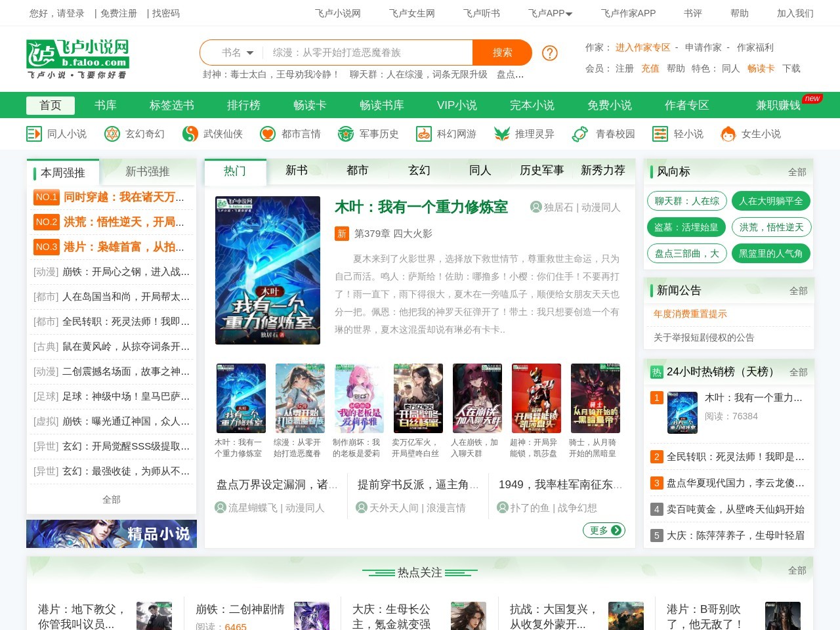Select the 热门 tab
The height and width of the screenshot is (630, 840).
click(x=235, y=171)
